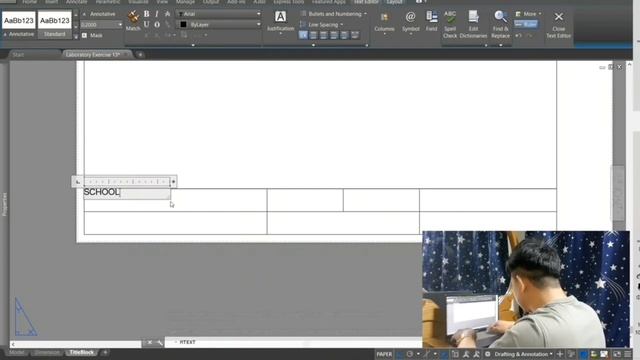Run Spell Check

click(450, 24)
